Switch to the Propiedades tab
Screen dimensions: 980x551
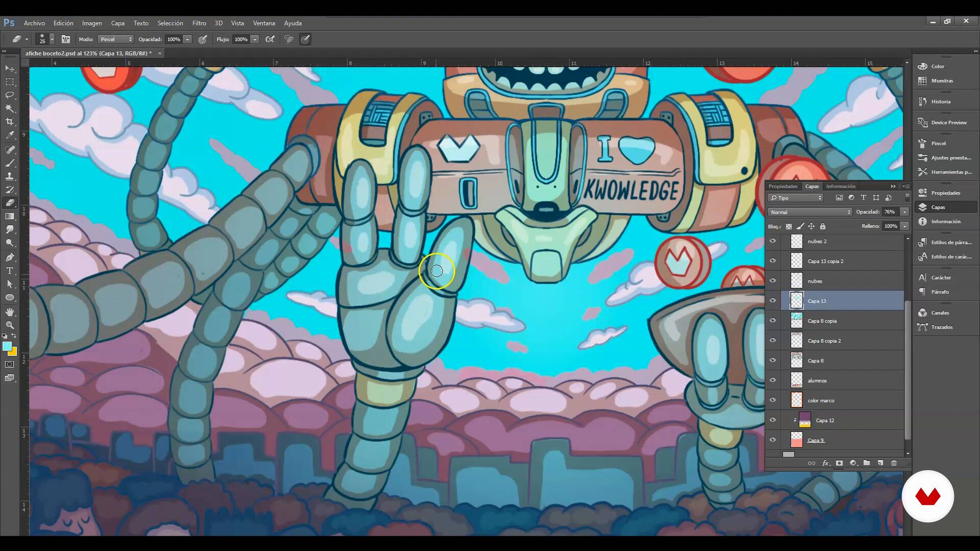pos(782,186)
